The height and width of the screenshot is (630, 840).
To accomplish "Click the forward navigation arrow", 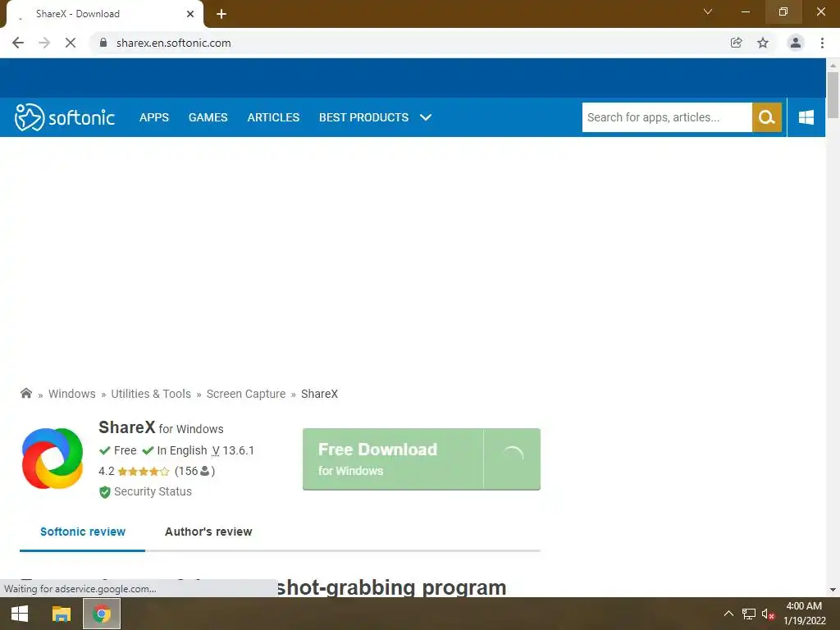I will 44,43.
